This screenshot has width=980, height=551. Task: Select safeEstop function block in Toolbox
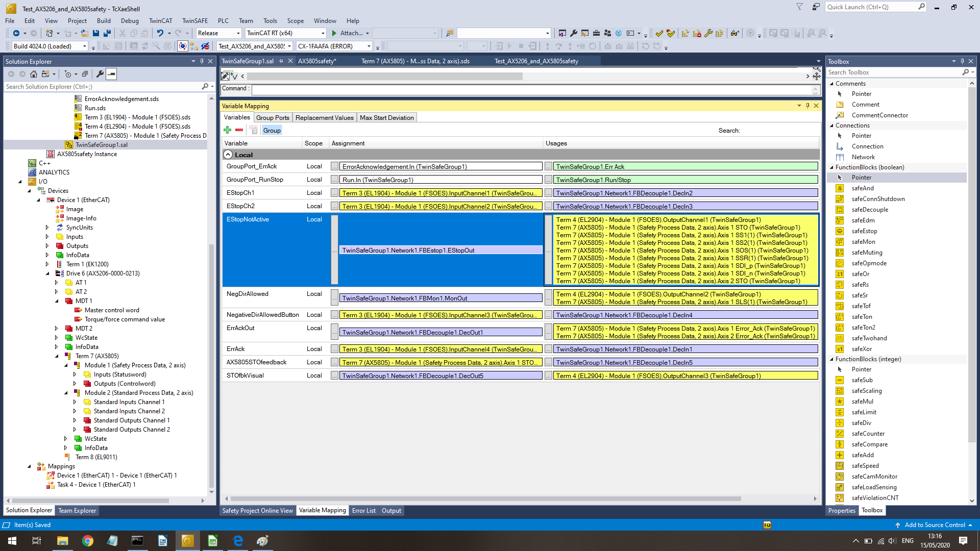point(864,231)
